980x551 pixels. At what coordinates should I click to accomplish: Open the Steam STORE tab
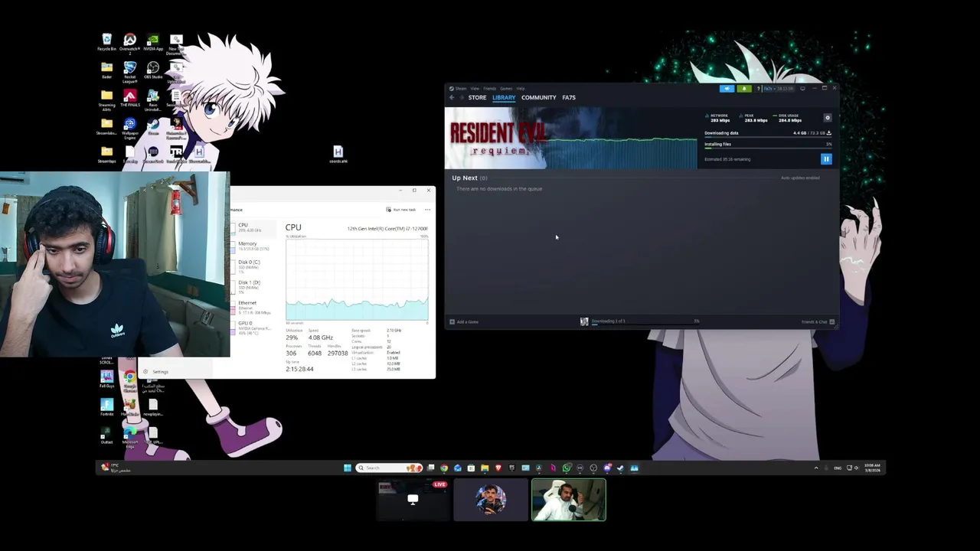click(477, 98)
